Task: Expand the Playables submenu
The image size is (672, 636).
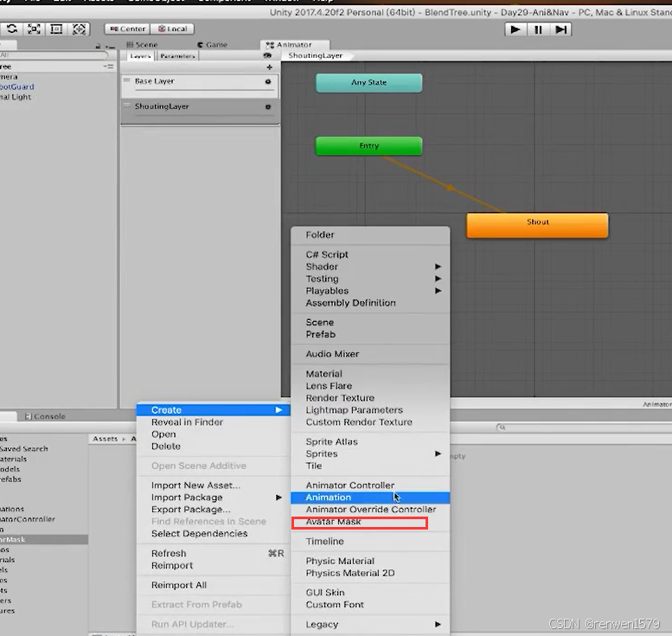Action: pyautogui.click(x=370, y=291)
